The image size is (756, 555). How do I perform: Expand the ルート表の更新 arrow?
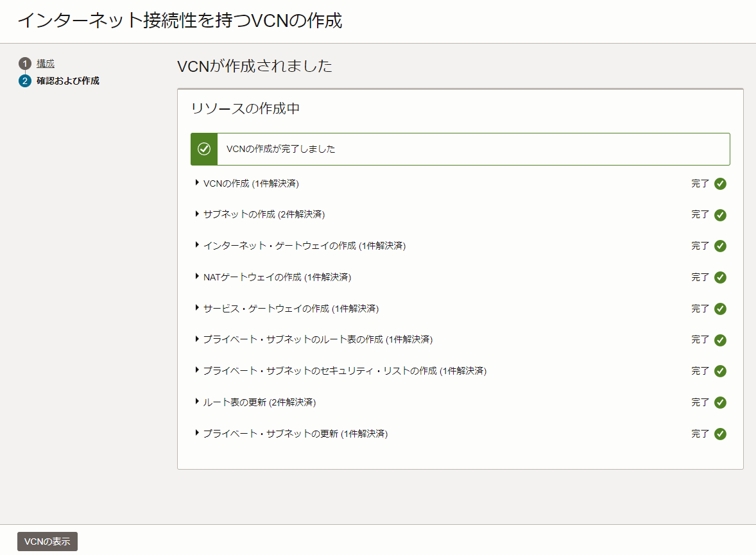[x=197, y=401]
